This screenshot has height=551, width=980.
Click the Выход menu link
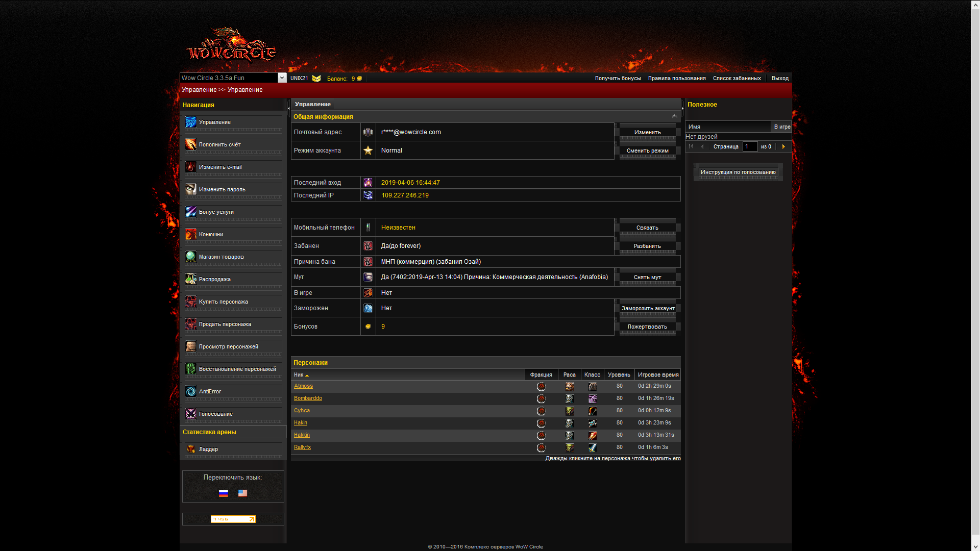click(x=780, y=78)
